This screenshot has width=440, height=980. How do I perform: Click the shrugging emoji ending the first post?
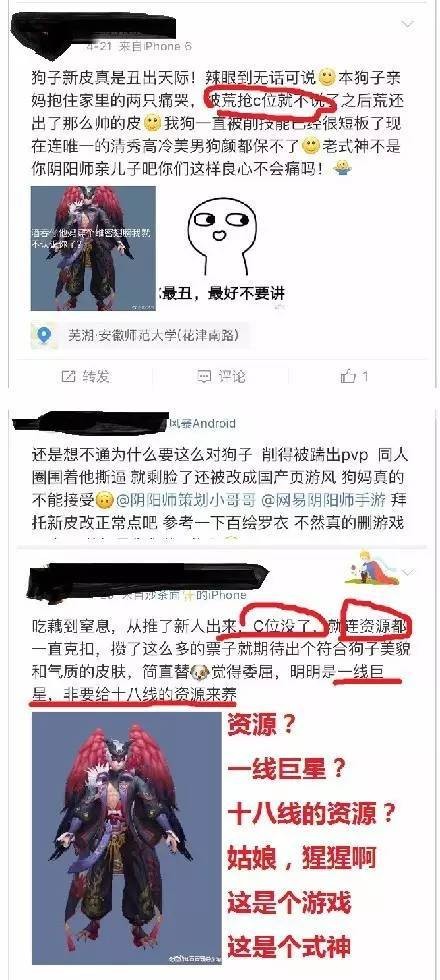point(342,166)
